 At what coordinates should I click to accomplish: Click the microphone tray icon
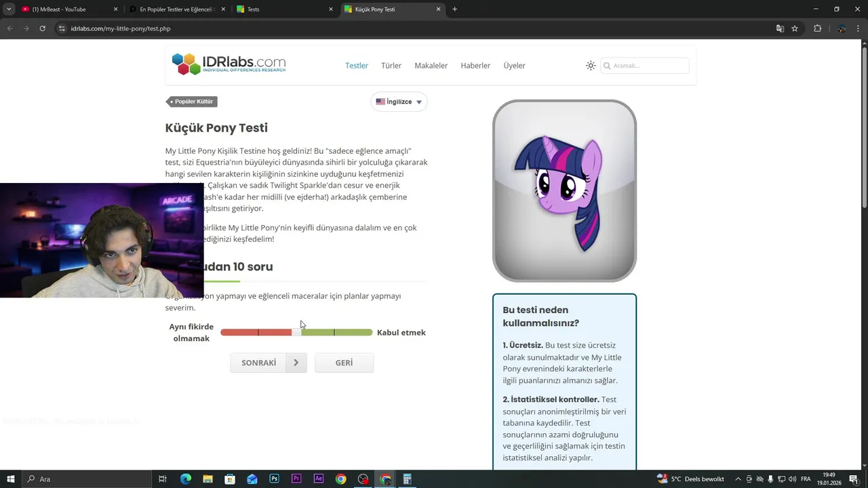pyautogui.click(x=771, y=479)
